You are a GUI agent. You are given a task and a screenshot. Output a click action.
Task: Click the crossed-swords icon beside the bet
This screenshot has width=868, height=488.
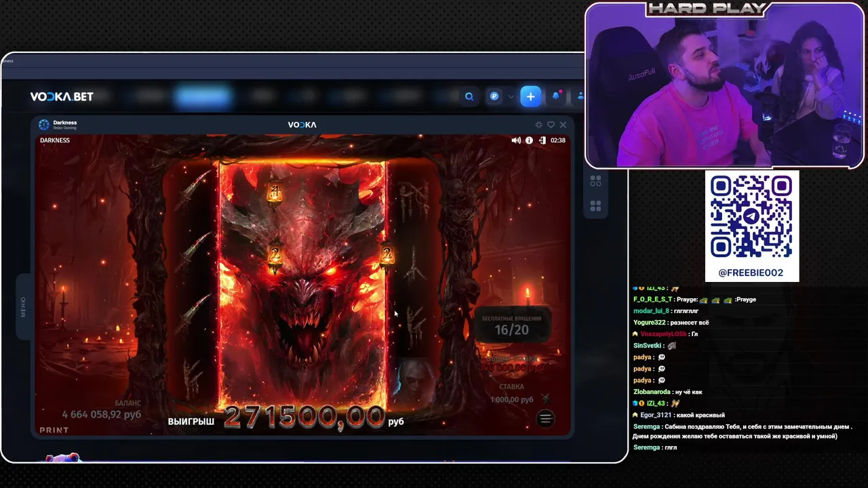[x=546, y=399]
